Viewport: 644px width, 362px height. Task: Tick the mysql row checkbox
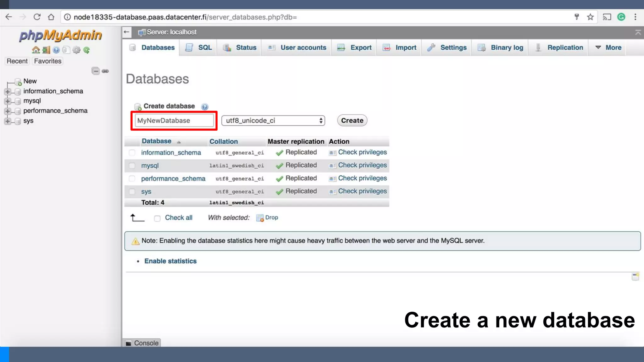(x=132, y=166)
